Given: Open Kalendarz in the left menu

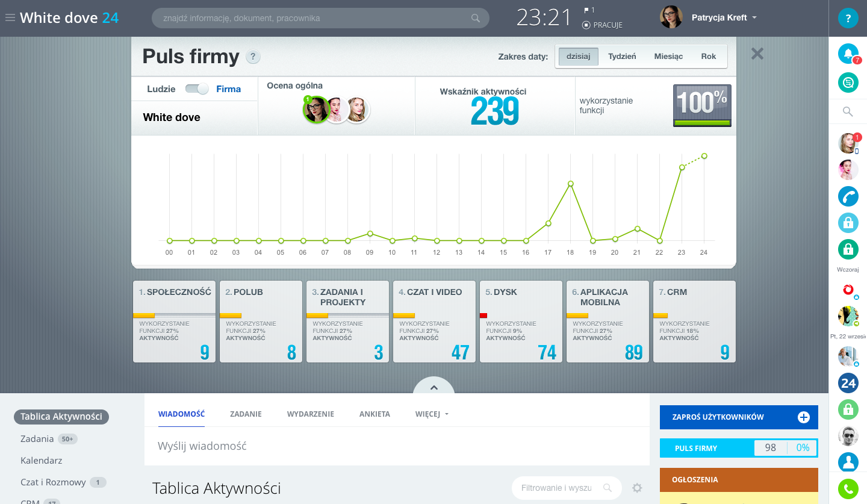Looking at the screenshot, I should click(42, 461).
